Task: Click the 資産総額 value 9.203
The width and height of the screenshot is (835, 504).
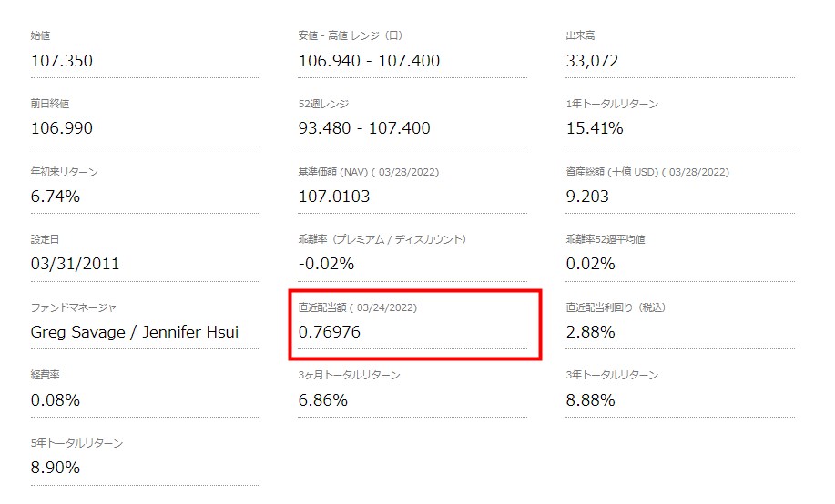Action: (x=587, y=197)
